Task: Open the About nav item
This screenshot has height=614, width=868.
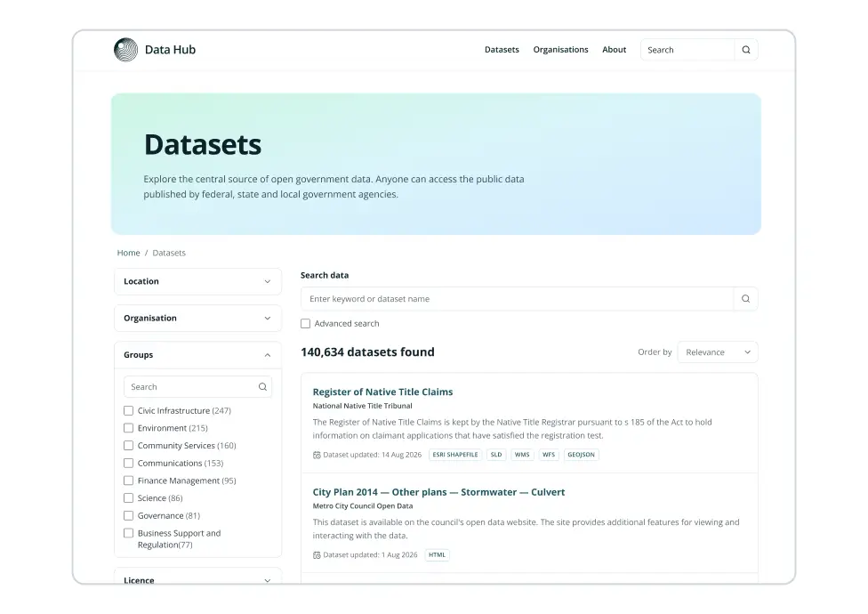Action: [x=614, y=50]
